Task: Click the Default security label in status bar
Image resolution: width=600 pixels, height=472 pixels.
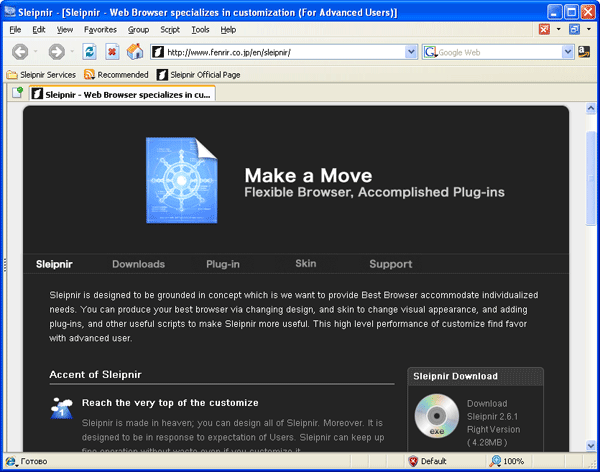Action: (434, 461)
